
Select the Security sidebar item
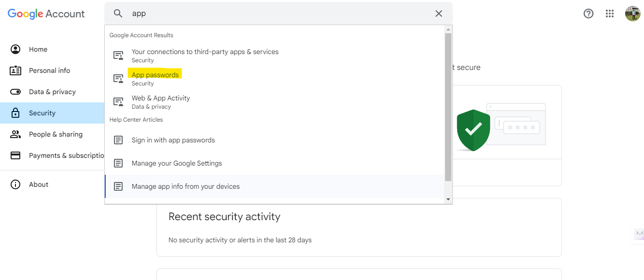click(52, 113)
